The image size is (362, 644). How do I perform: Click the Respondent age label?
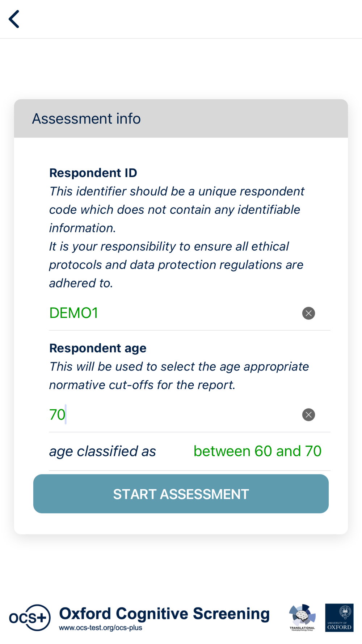click(x=98, y=348)
